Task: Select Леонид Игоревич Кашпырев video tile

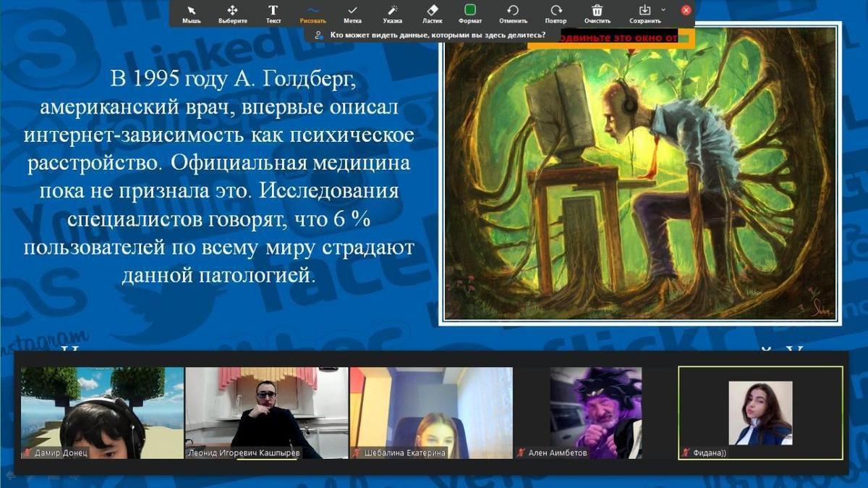Action: [266, 412]
